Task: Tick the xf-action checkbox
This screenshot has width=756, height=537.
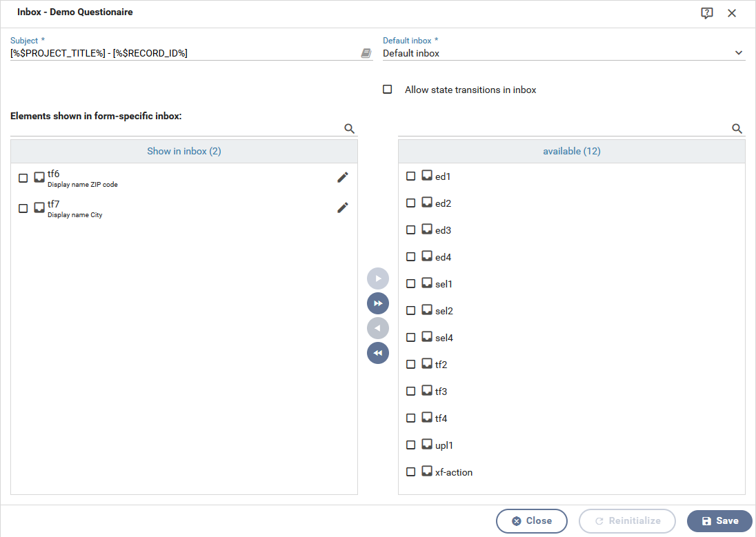Action: click(x=411, y=472)
